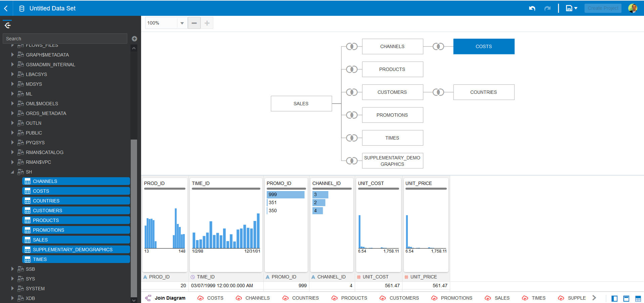Screen dimensions: 644x303
Task: Click the zoom out minus button
Action: (194, 23)
